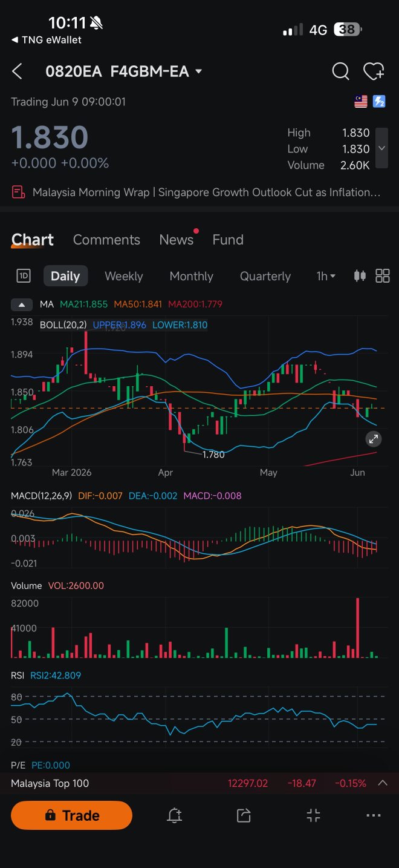Open the Malaysia Morning Wrap headline
The height and width of the screenshot is (868, 399).
click(207, 192)
